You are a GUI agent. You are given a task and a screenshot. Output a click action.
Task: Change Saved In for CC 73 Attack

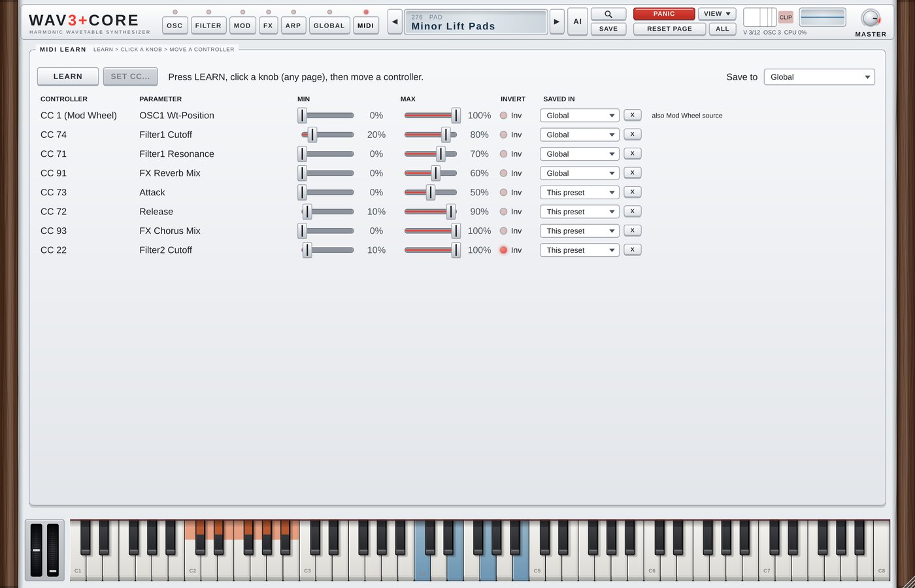tap(580, 193)
